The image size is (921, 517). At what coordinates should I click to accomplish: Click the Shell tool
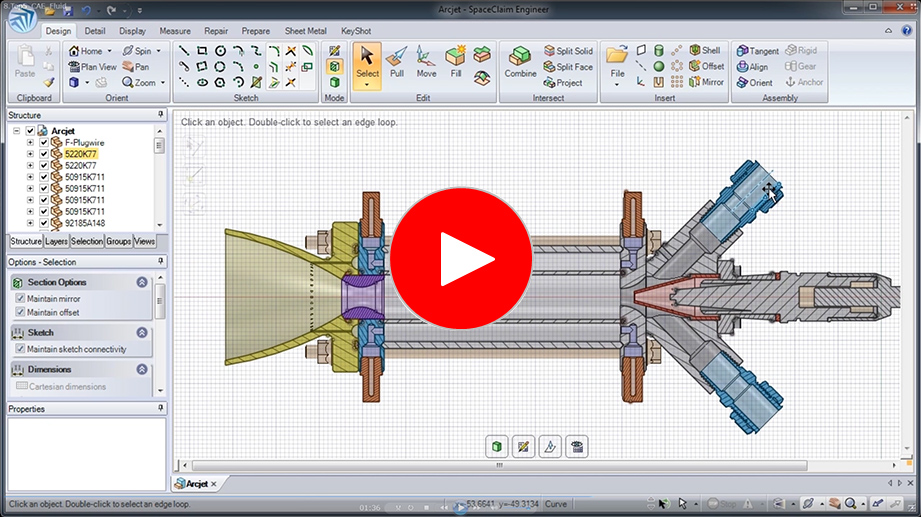point(705,51)
